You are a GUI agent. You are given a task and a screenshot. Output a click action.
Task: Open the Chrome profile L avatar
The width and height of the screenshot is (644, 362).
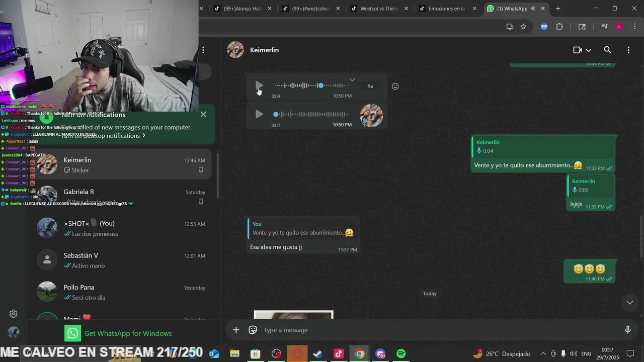pyautogui.click(x=620, y=27)
